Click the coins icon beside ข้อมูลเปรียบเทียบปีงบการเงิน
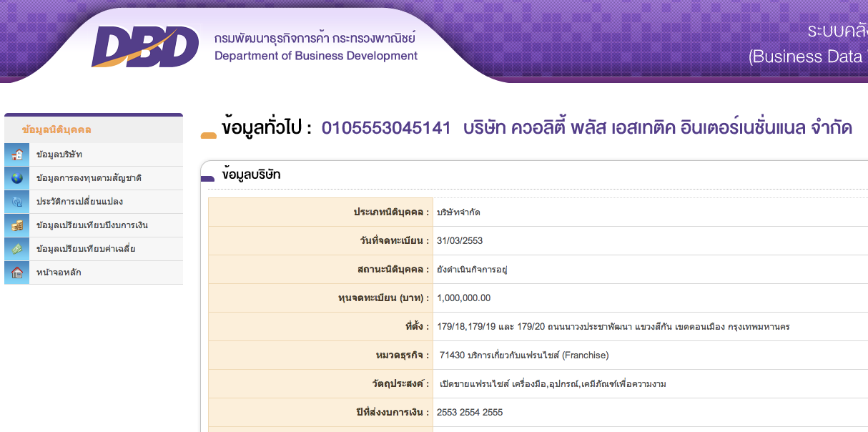868x432 pixels. [17, 225]
